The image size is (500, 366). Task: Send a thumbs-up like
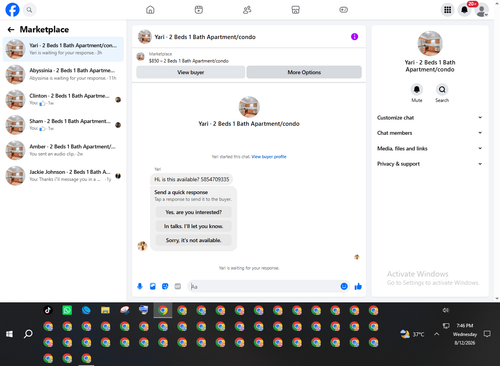click(358, 286)
